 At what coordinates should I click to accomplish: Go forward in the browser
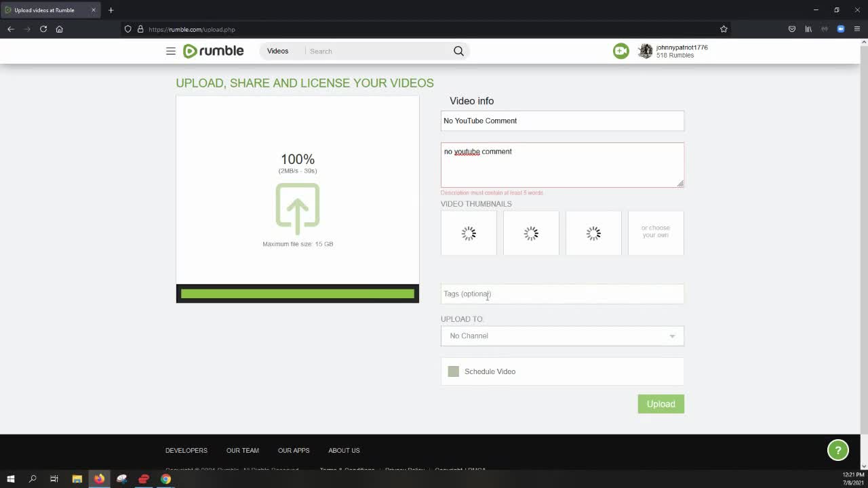click(x=27, y=29)
